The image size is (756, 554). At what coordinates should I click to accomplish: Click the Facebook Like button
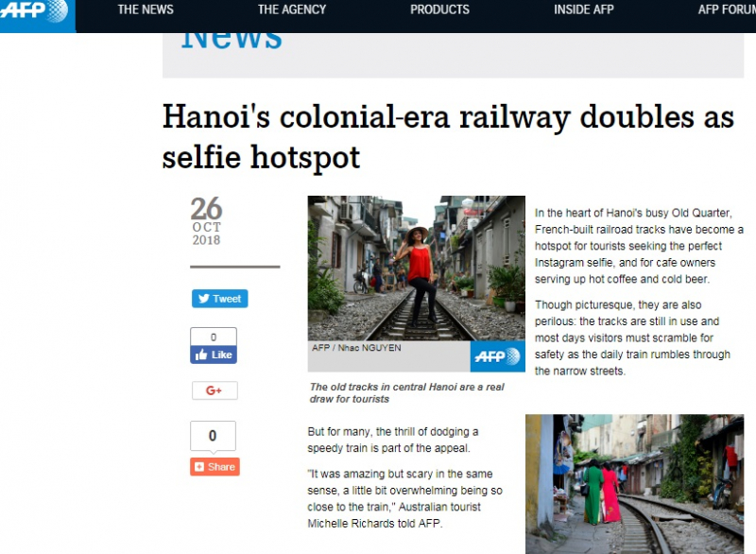[214, 355]
